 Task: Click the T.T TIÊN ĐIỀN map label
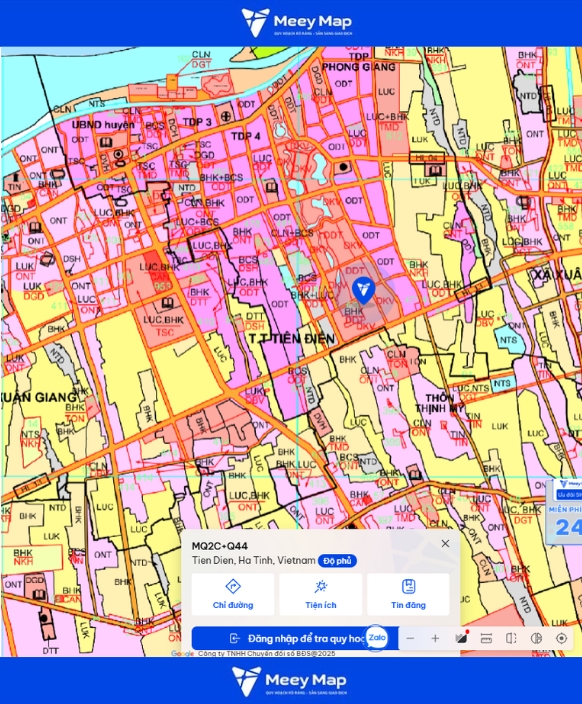(x=292, y=339)
